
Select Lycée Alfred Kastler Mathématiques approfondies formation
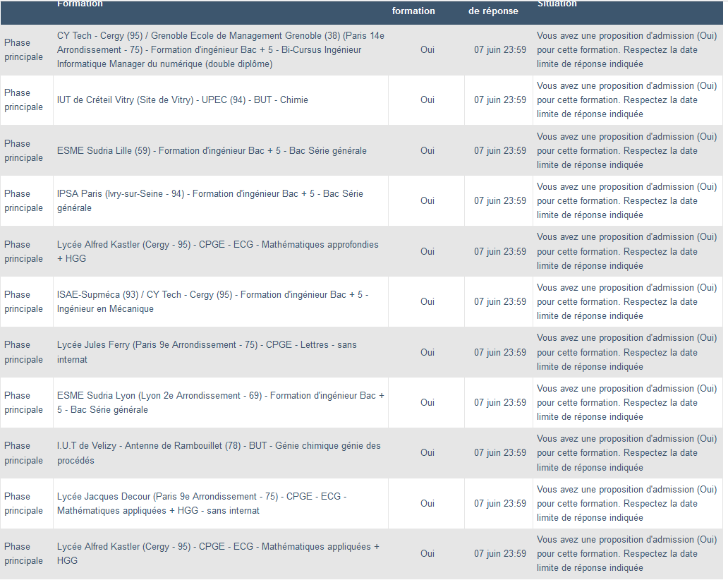pos(218,251)
